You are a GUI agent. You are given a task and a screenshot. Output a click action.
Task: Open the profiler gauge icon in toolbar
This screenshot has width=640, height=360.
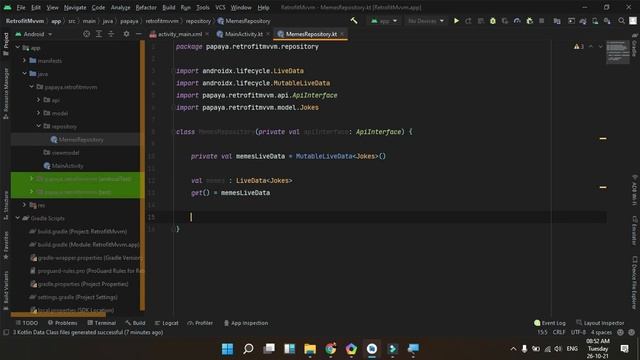pos(517,21)
